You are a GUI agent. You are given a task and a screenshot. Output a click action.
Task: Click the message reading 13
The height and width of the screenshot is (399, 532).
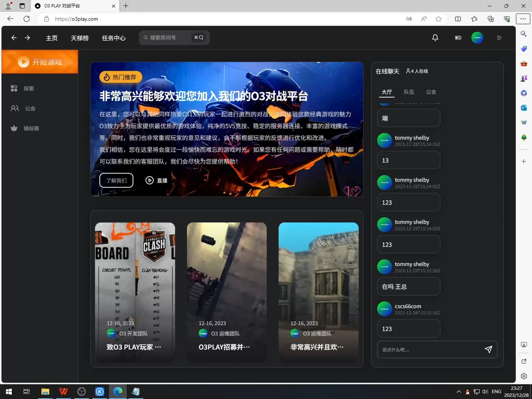pos(408,160)
